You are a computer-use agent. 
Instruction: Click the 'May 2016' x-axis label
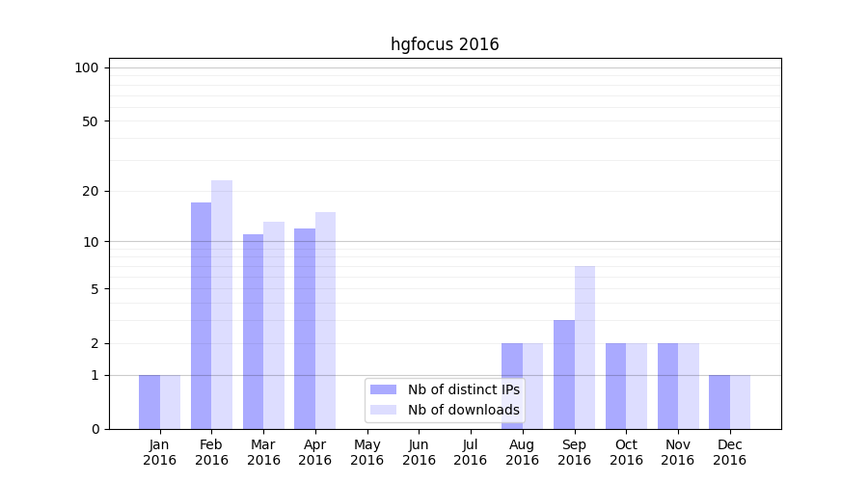pyautogui.click(x=366, y=452)
